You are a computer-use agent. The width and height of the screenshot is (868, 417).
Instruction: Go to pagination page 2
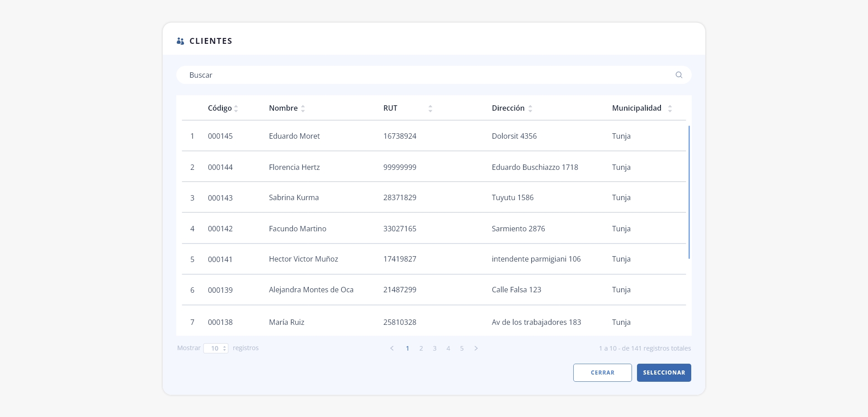click(x=421, y=348)
